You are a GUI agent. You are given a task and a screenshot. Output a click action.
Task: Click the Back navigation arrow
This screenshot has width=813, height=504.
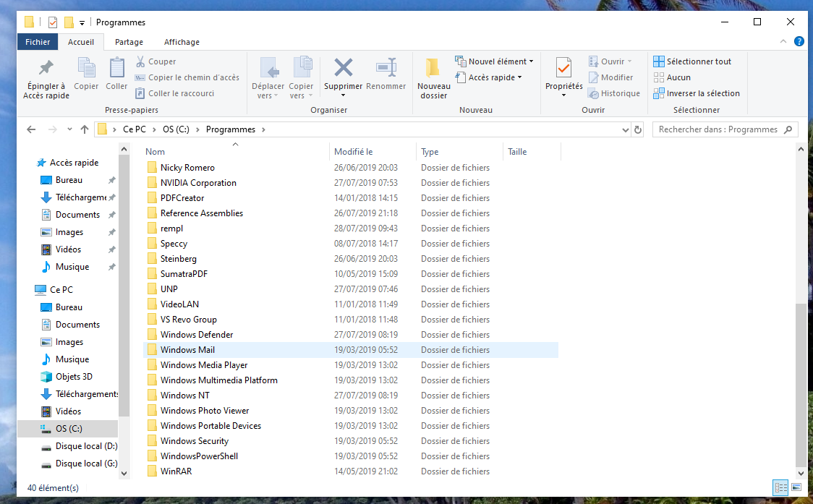click(31, 129)
